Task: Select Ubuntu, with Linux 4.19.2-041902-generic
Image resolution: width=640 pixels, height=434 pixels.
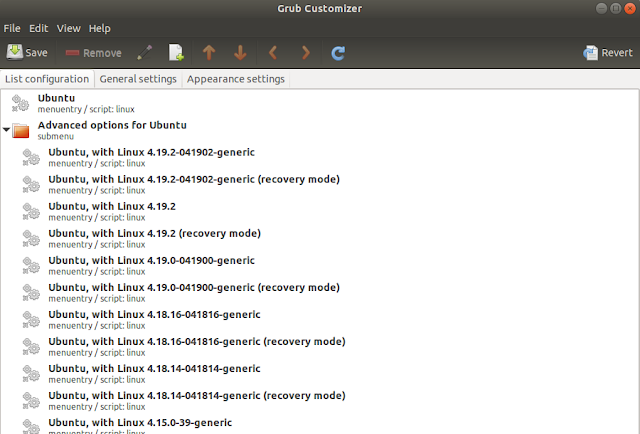Action: click(x=320, y=157)
